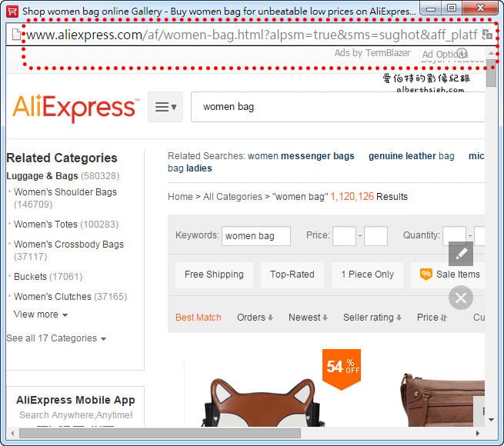Viewport: 504px width, 446px height.
Task: Toggle Top-Rated filter
Action: pyautogui.click(x=292, y=275)
